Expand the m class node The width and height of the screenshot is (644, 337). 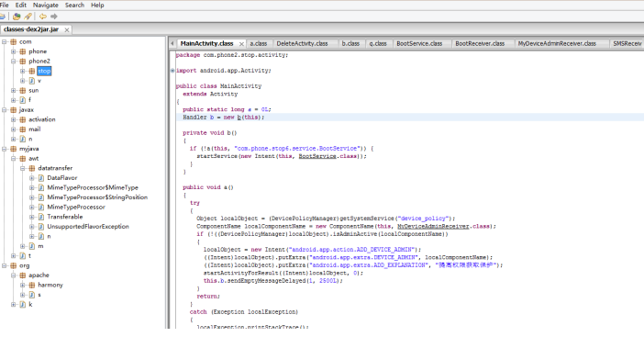[x=23, y=246]
